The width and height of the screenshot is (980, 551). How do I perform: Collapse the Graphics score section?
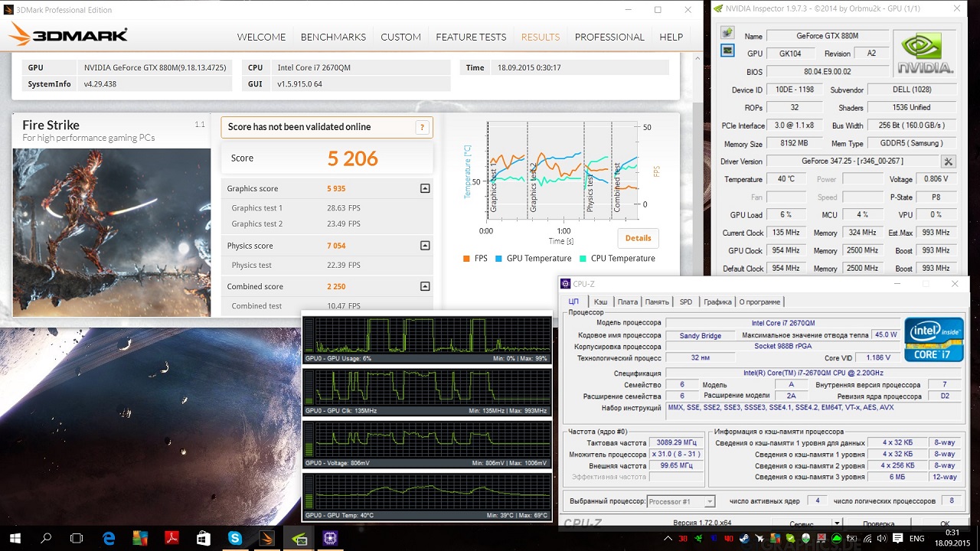coord(425,188)
